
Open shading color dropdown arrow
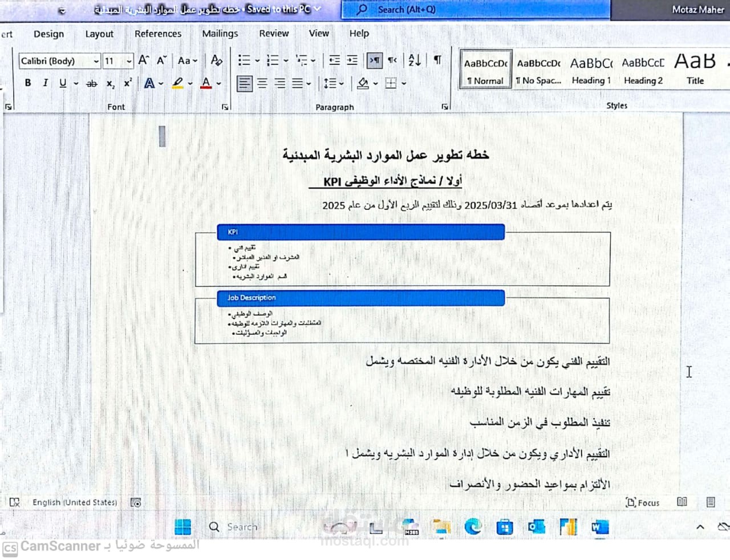coord(375,83)
